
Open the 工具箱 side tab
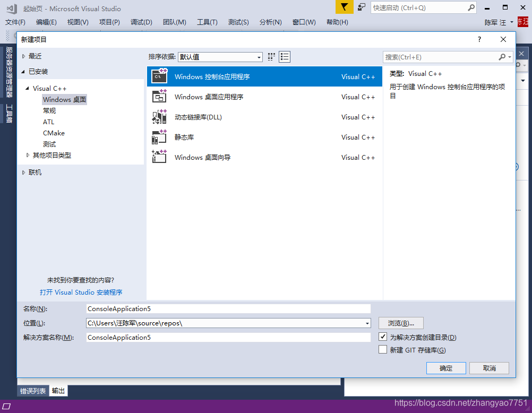point(9,114)
